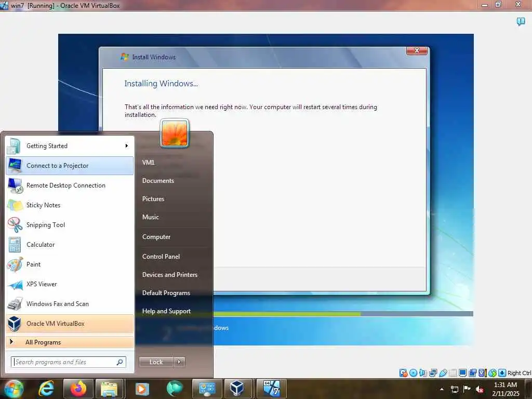
Task: Close the Install Windows dialog
Action: point(417,50)
